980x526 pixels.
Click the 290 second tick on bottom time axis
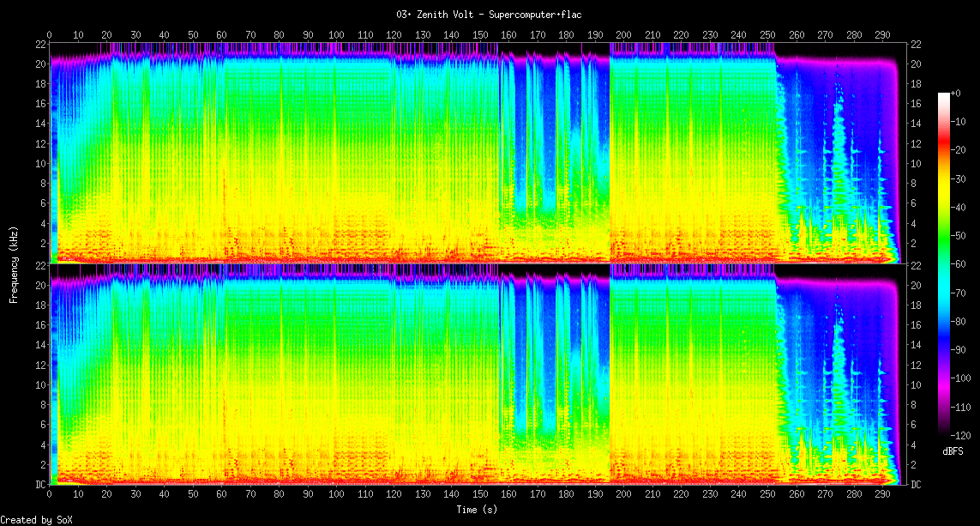(x=883, y=495)
